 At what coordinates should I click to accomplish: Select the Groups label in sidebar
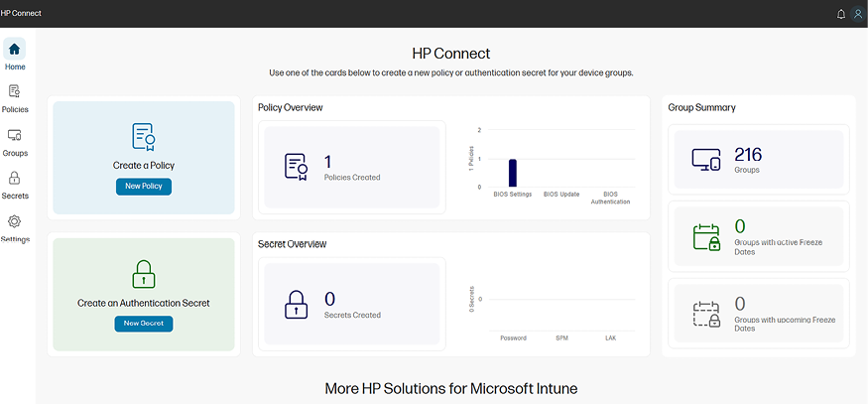[x=15, y=154]
